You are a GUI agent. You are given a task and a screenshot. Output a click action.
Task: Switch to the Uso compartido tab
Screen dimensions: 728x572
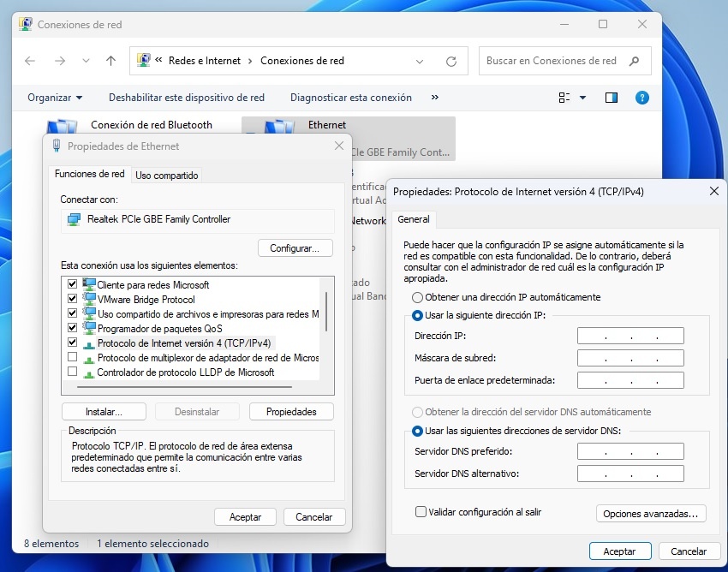pos(166,173)
